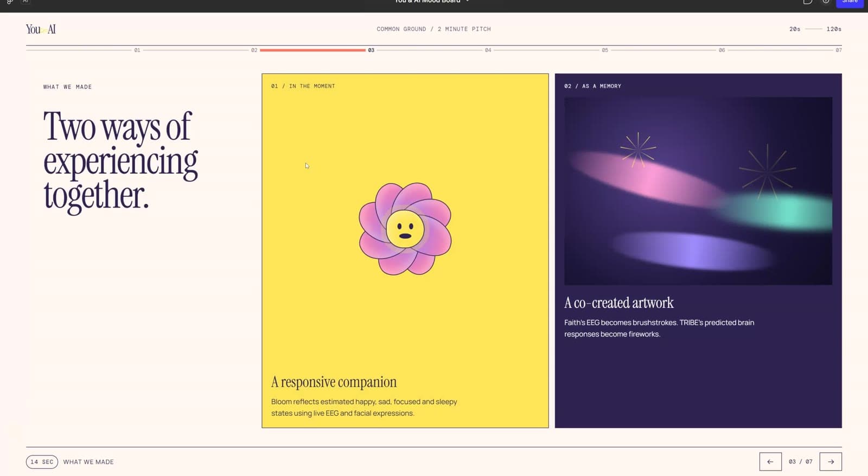This screenshot has height=476, width=868.
Task: Click the '120s' duration label
Action: [834, 29]
